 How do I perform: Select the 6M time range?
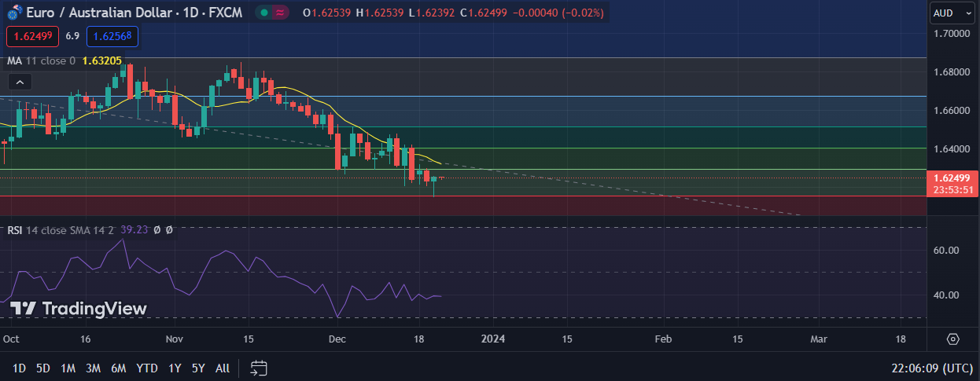119,368
